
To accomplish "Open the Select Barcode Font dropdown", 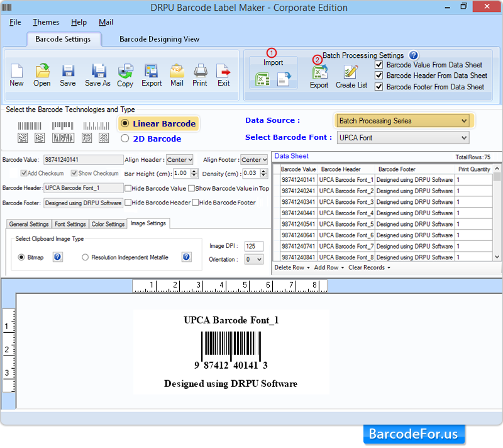I will 402,138.
